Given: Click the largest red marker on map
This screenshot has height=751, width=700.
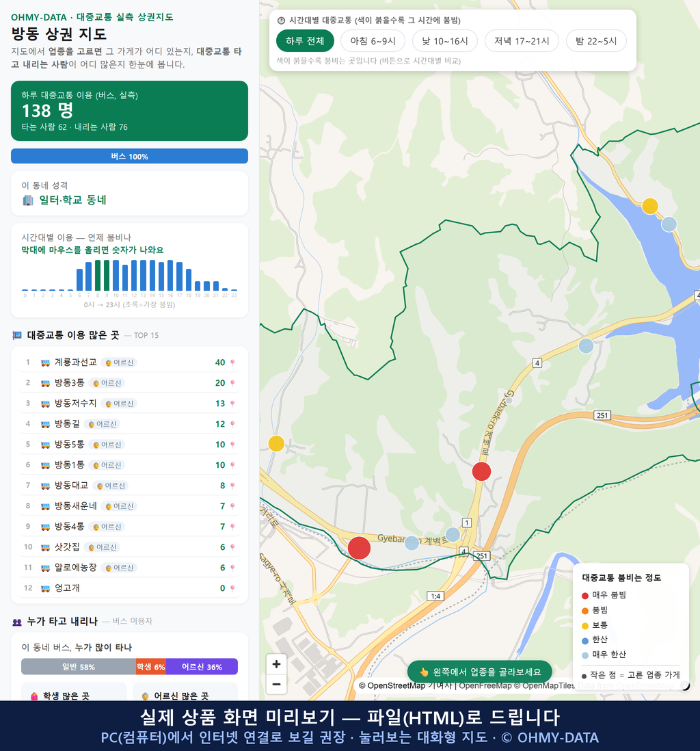Looking at the screenshot, I should pyautogui.click(x=359, y=548).
